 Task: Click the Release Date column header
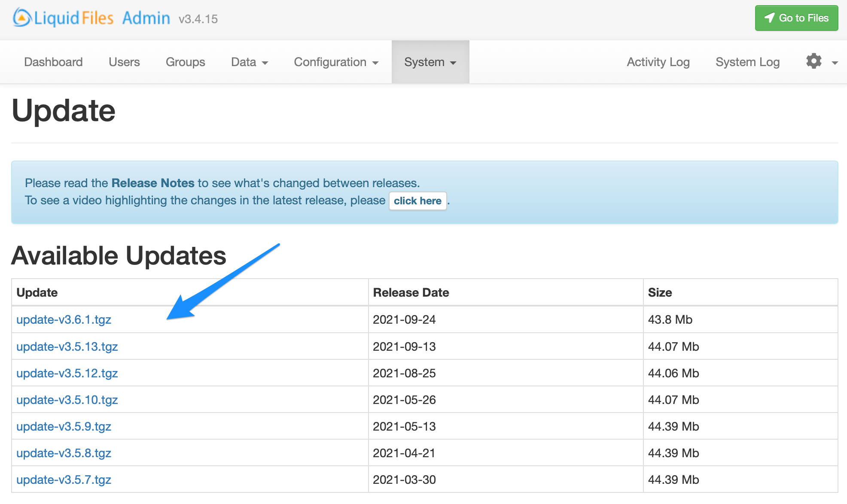pos(411,292)
